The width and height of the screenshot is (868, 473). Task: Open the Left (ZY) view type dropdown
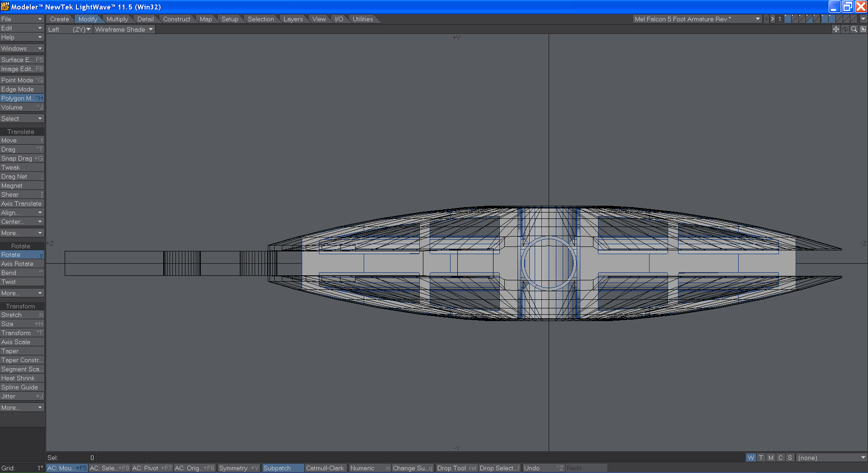pyautogui.click(x=69, y=29)
